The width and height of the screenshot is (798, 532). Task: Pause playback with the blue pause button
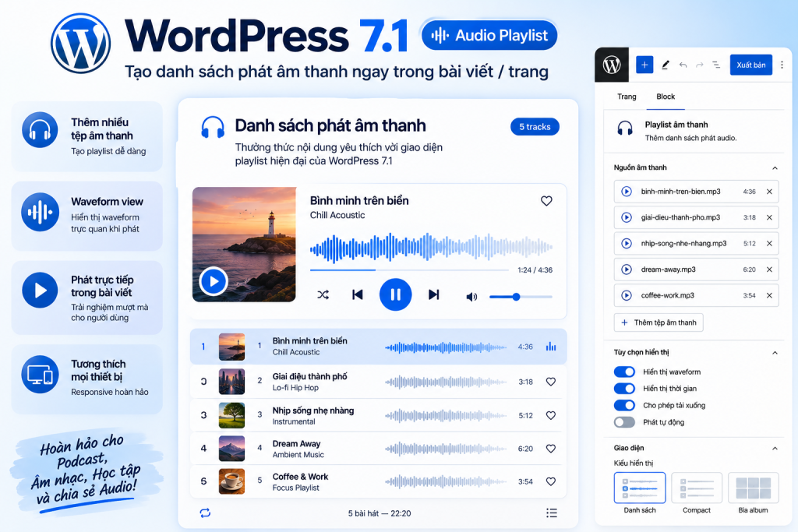[395, 294]
